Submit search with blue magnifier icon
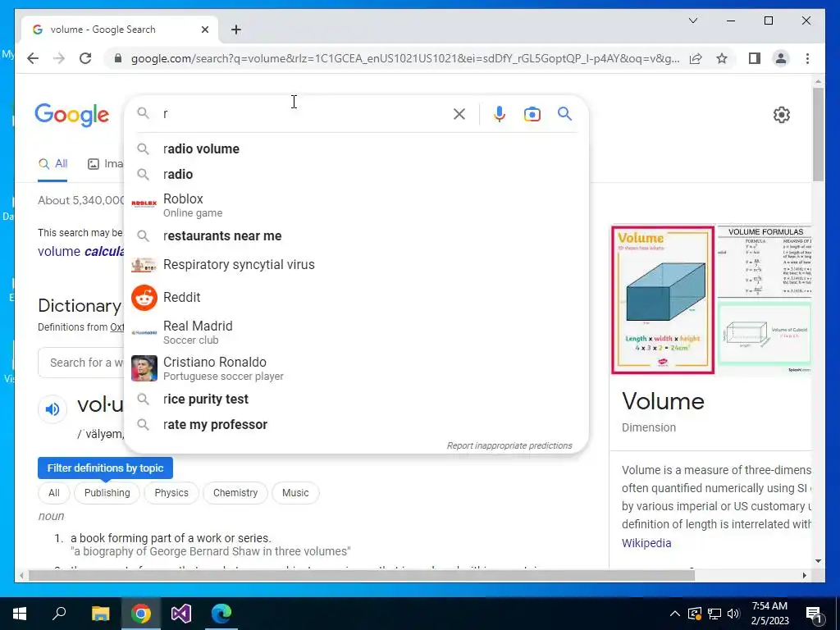The image size is (840, 630). (x=564, y=113)
